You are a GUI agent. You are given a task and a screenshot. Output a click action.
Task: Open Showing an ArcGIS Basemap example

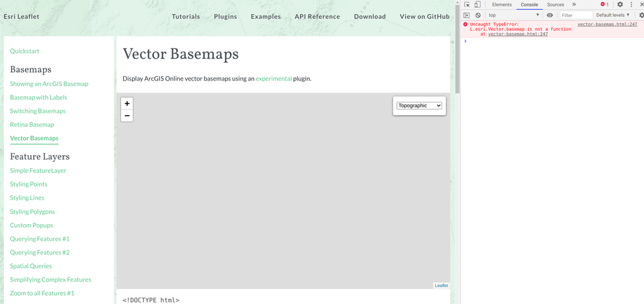[49, 84]
